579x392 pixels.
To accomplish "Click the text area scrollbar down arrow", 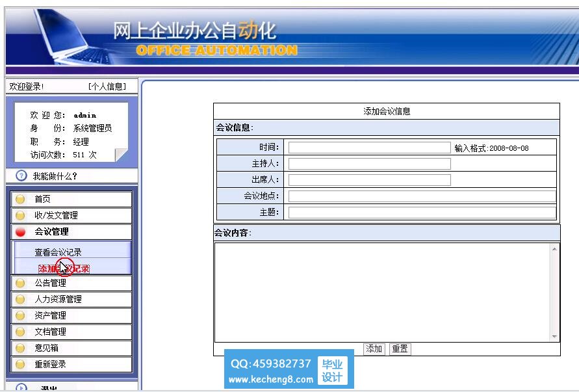I will tap(554, 336).
